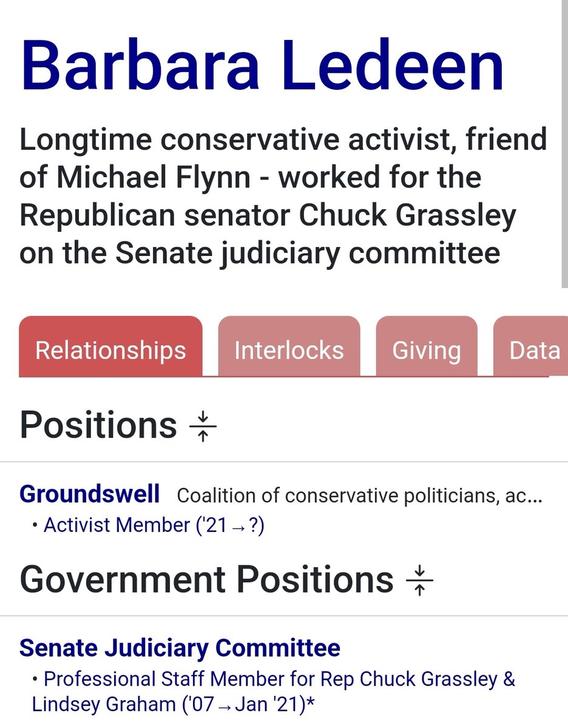Collapse the Government Positions arrows icon

tap(420, 581)
